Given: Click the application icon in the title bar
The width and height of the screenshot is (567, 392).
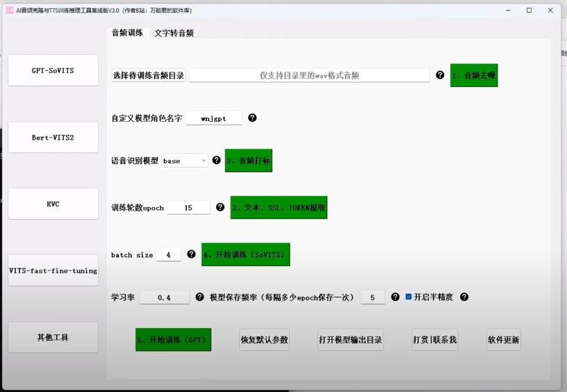Looking at the screenshot, I should tap(10, 10).
